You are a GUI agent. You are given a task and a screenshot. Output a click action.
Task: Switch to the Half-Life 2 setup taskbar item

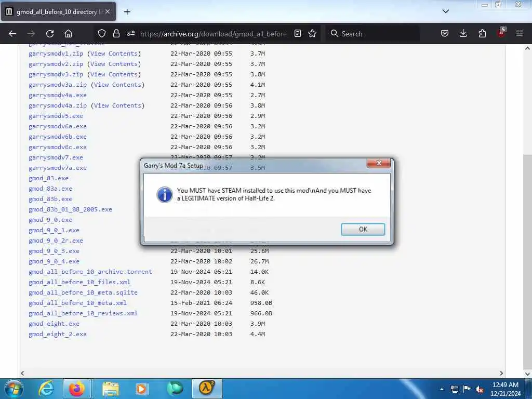point(207,389)
